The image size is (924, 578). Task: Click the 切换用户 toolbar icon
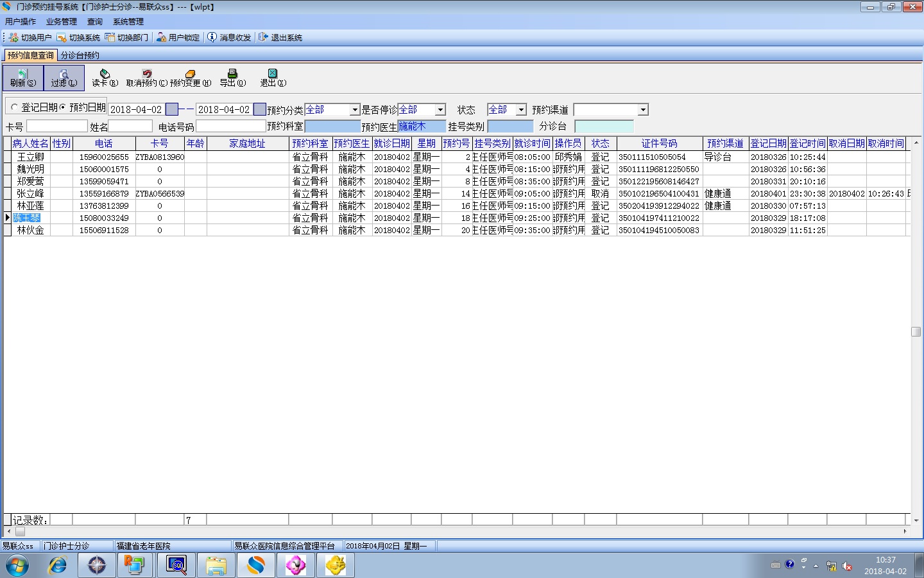(30, 37)
